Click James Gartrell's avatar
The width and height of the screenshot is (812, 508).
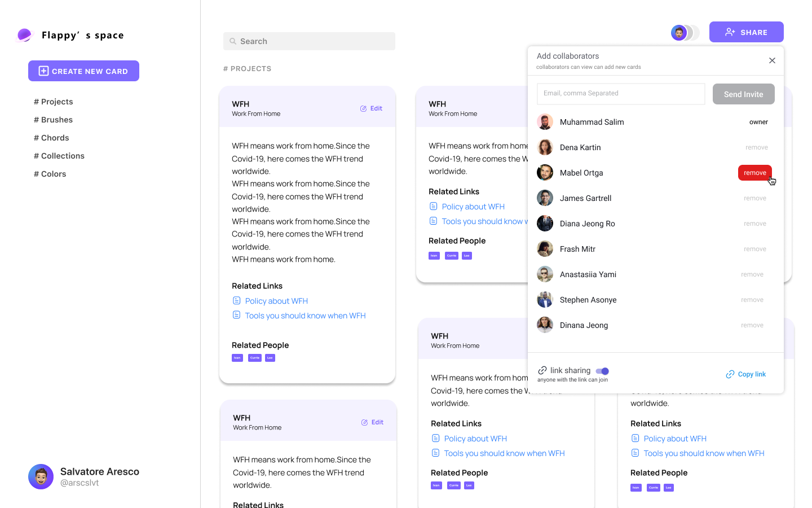tap(545, 198)
